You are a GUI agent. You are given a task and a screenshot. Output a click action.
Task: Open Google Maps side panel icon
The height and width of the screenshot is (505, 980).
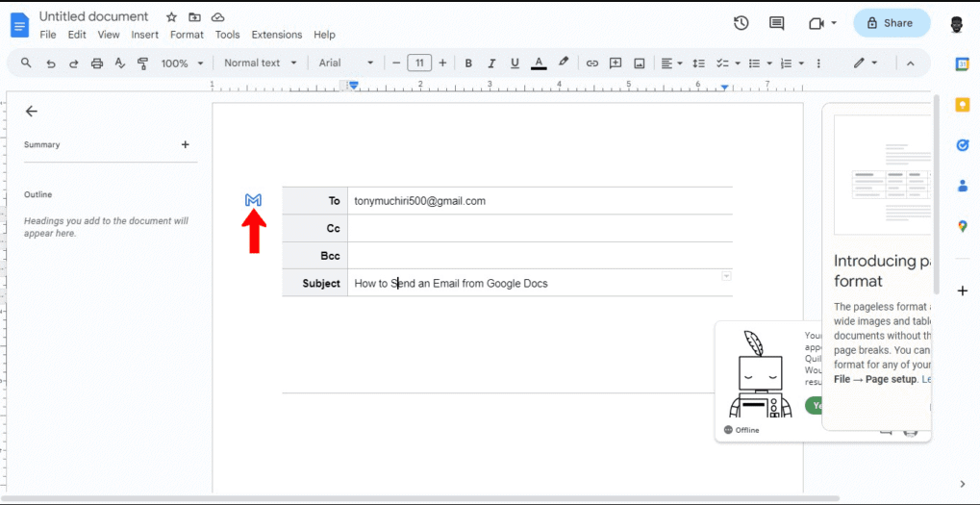click(x=962, y=226)
